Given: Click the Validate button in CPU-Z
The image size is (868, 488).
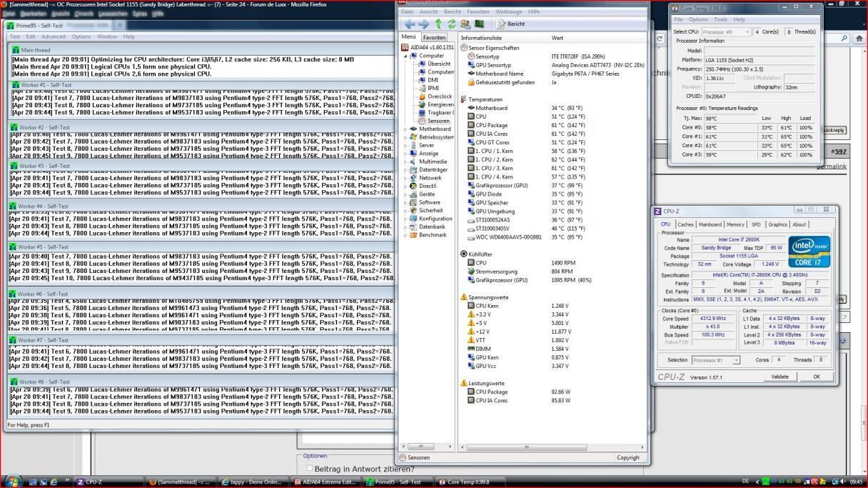Looking at the screenshot, I should point(780,377).
